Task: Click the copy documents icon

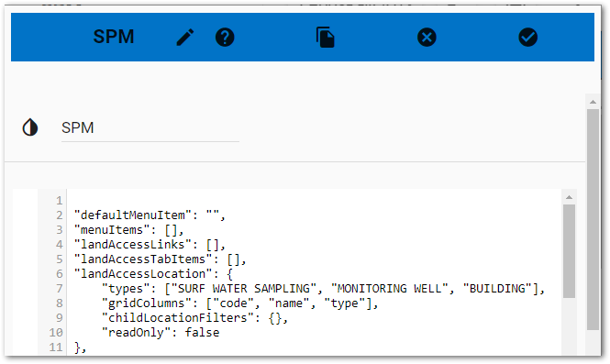Action: (x=326, y=38)
